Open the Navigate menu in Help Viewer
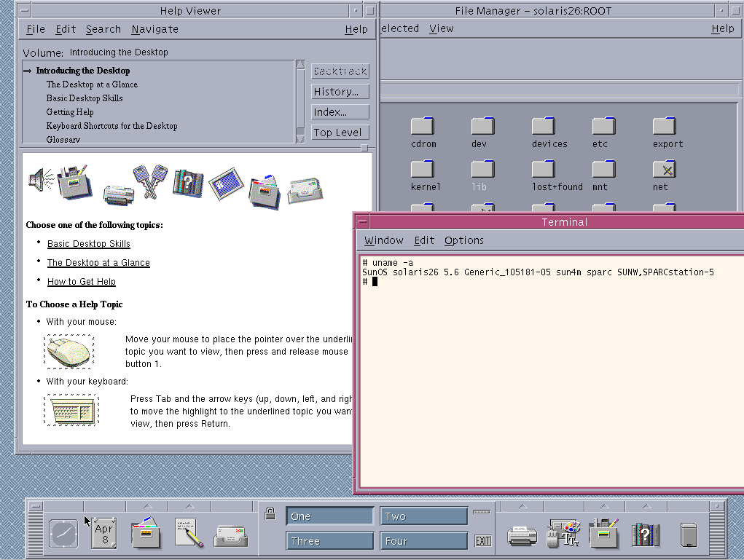The height and width of the screenshot is (560, 744). coord(154,29)
